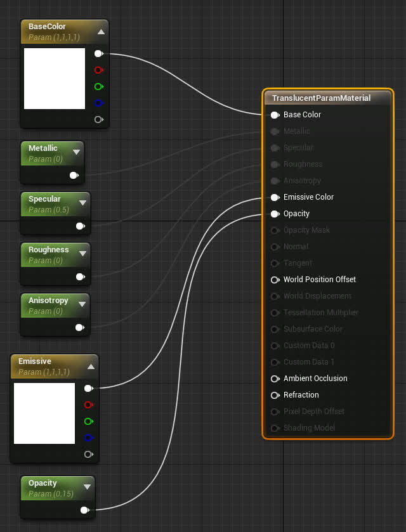Click the Emissive node's alpha output pin

point(88,455)
